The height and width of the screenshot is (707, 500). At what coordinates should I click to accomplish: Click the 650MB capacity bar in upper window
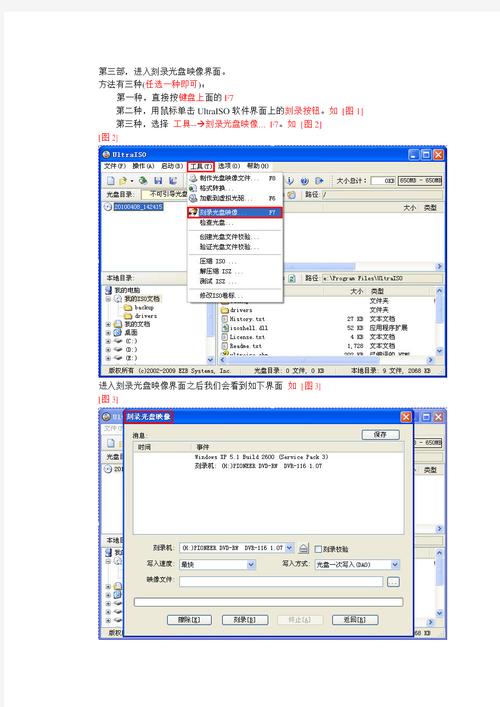pos(420,181)
